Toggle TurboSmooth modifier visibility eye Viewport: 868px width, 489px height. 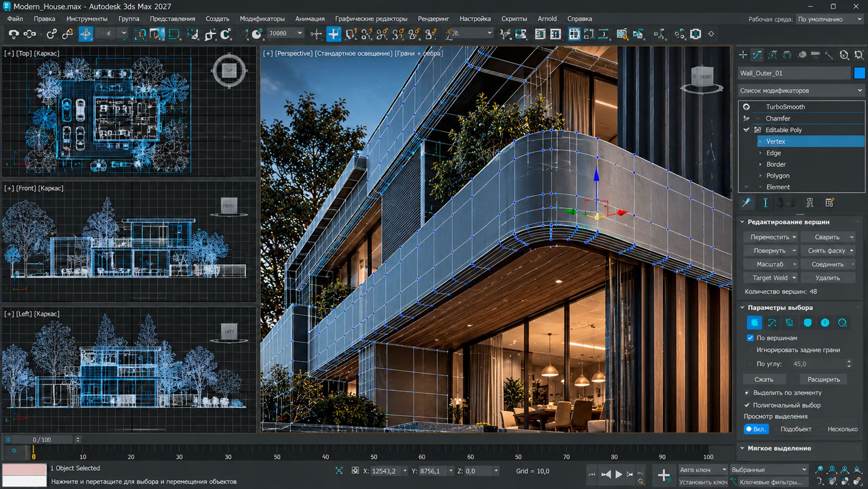point(746,107)
